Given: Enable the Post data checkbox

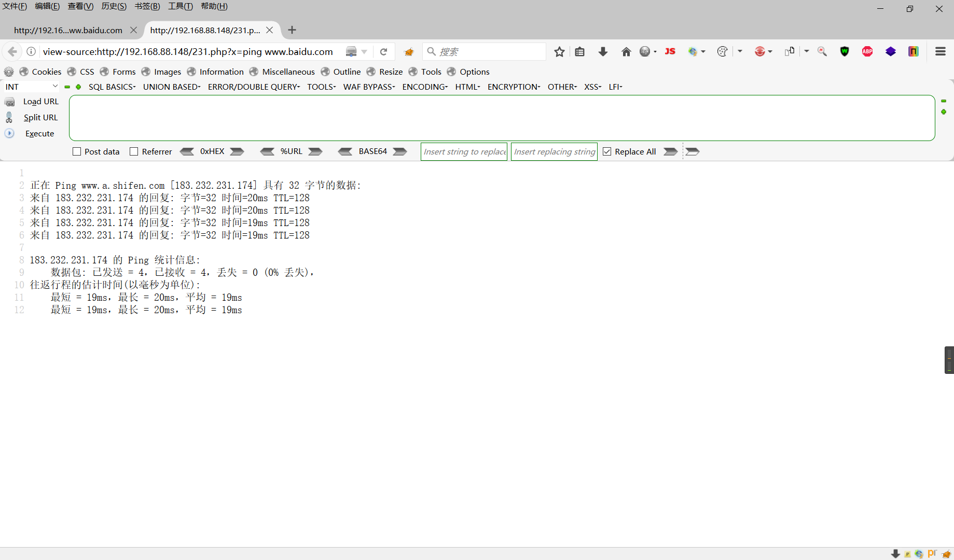Looking at the screenshot, I should coord(76,151).
